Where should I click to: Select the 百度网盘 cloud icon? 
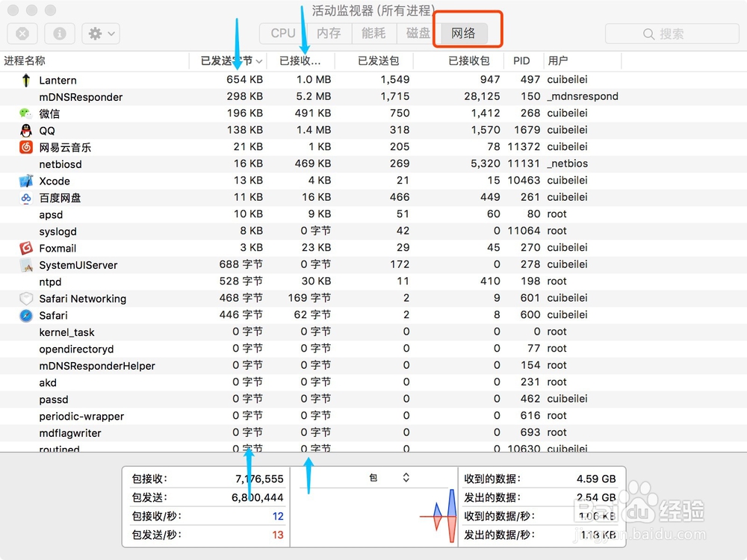25,198
